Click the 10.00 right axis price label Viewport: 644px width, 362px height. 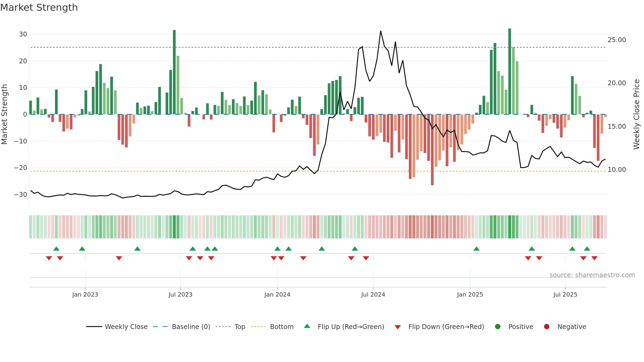click(x=617, y=169)
